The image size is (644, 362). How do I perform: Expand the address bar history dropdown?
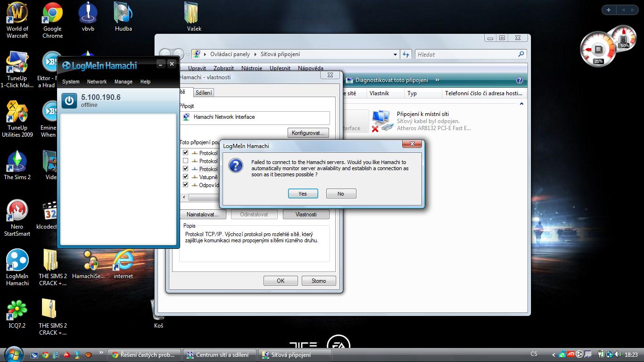pyautogui.click(x=395, y=54)
